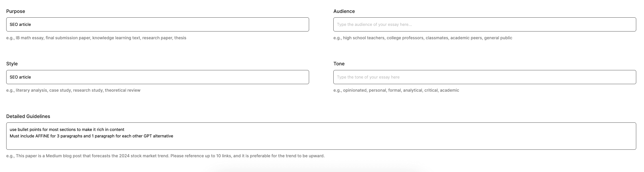
Task: Click the word AFFiNE in the guidelines
Action: (x=42, y=136)
